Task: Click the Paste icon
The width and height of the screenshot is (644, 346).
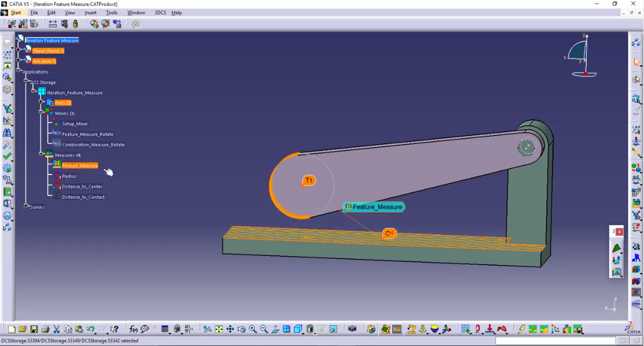Action: click(79, 329)
